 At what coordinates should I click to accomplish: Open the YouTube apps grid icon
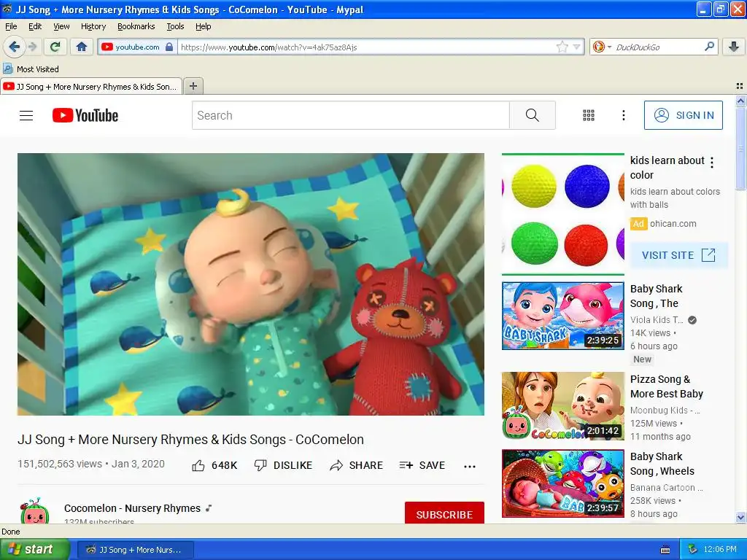tap(589, 115)
